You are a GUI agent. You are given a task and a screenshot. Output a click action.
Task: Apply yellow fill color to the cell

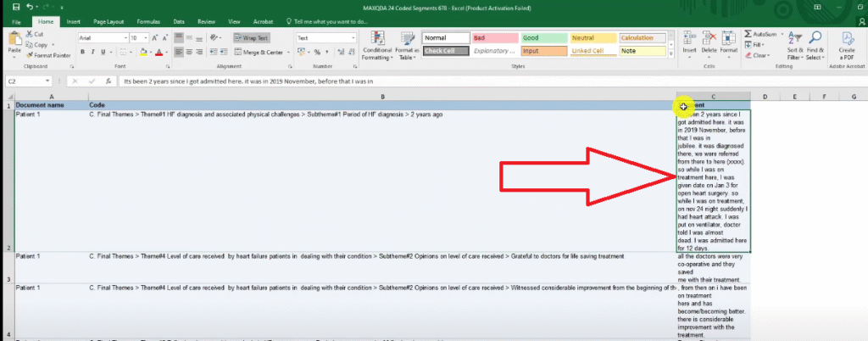click(143, 52)
